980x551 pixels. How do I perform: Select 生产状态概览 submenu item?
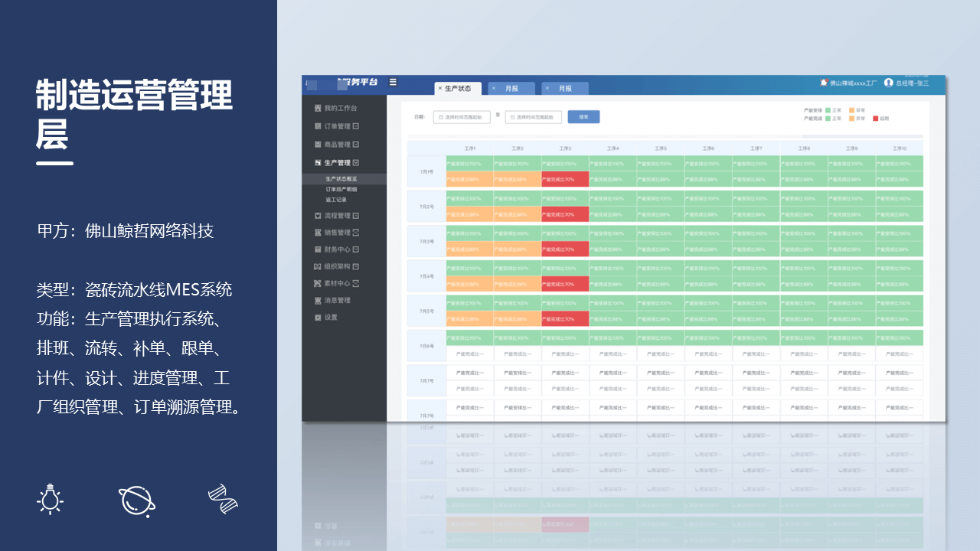pos(341,179)
